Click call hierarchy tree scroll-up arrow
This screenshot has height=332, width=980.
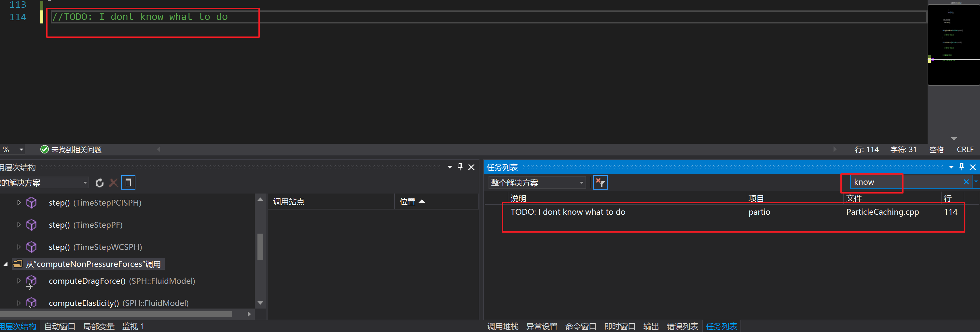coord(260,199)
